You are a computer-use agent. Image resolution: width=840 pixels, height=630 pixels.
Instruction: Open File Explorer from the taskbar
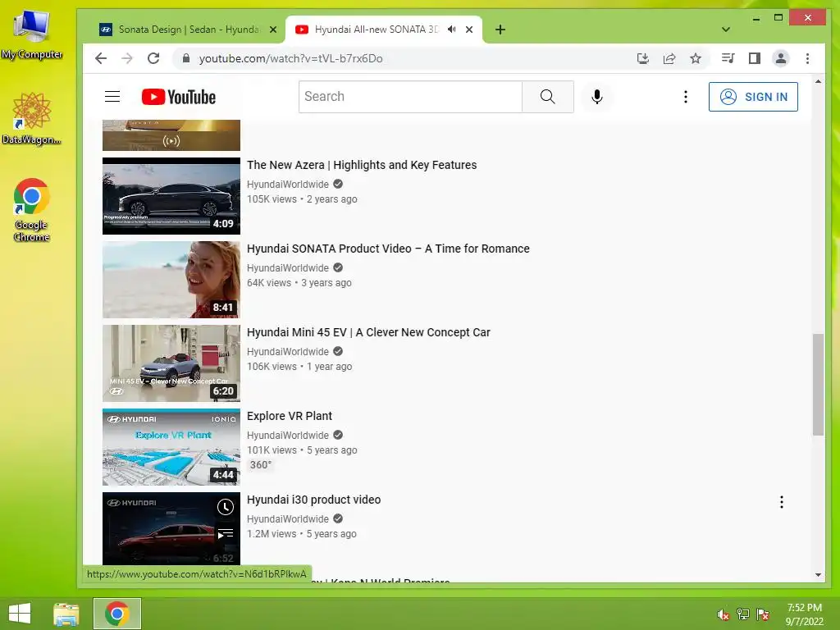tap(66, 614)
